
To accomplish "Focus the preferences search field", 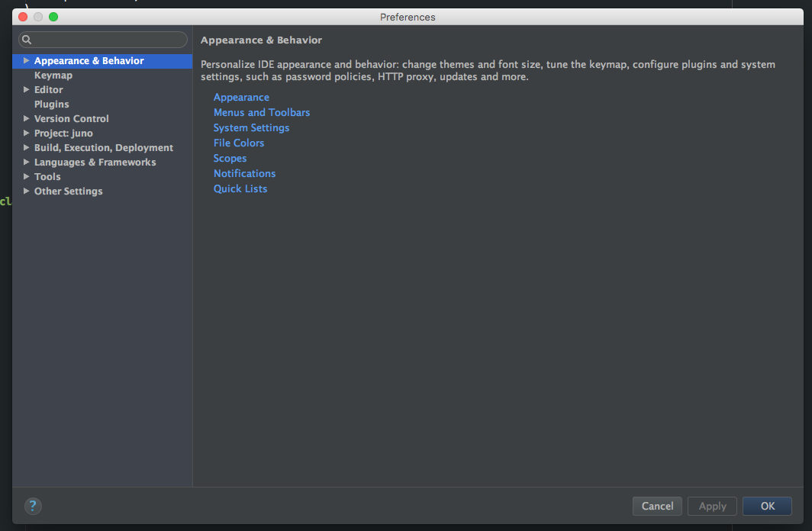I will tap(103, 40).
